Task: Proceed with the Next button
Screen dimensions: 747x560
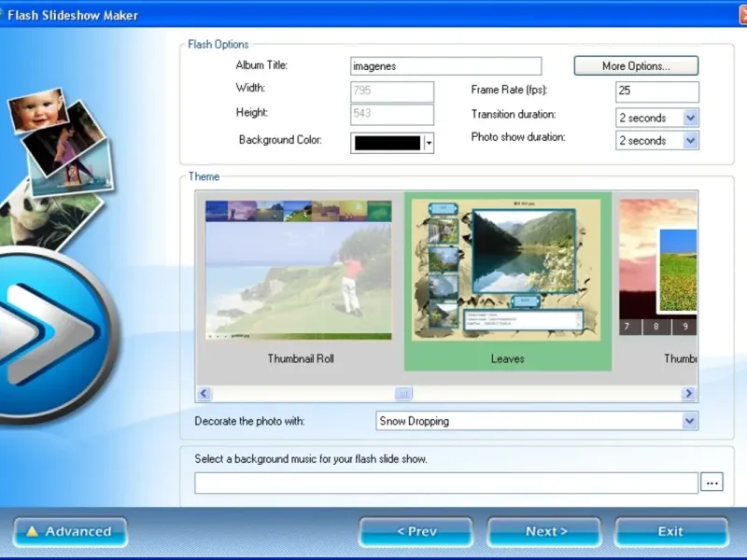Action: pos(544,531)
